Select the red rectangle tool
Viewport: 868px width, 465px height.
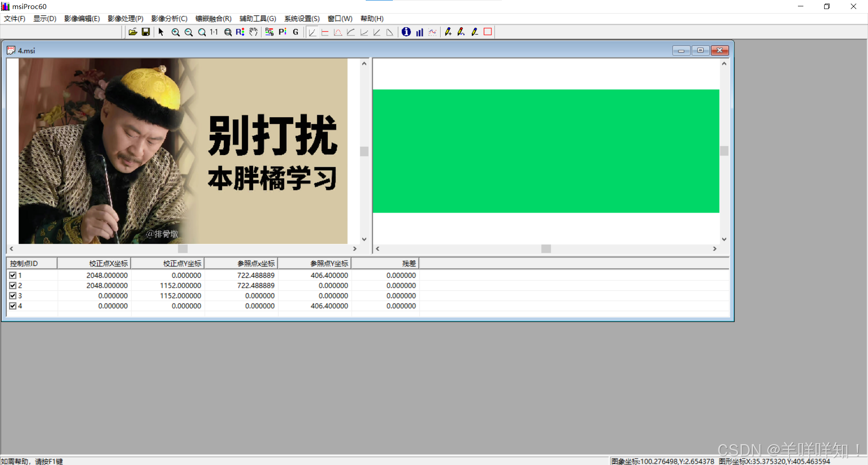coord(488,32)
